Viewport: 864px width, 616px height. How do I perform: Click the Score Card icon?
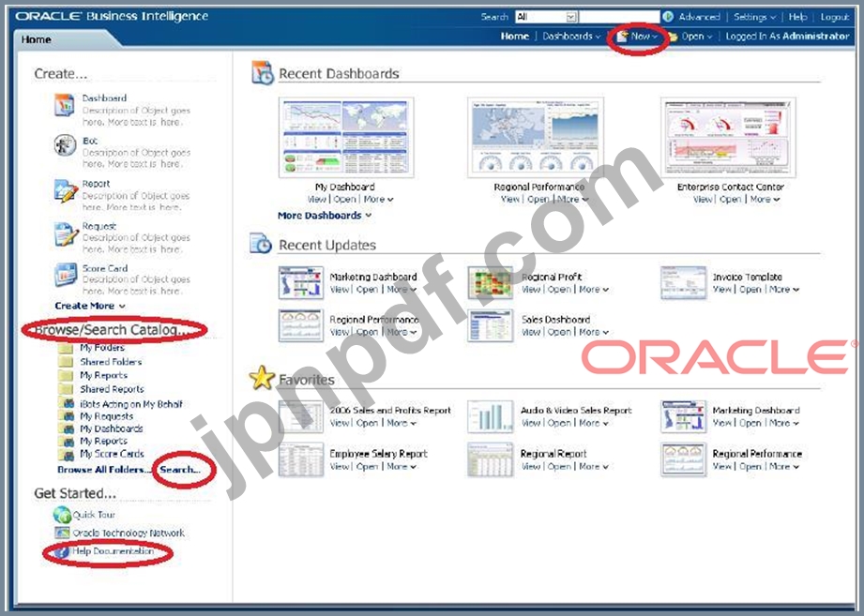pyautogui.click(x=65, y=276)
